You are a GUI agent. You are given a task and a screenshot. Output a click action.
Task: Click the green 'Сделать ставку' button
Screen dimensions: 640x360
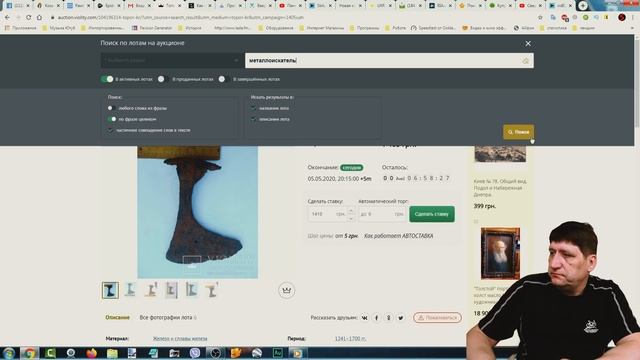(432, 214)
